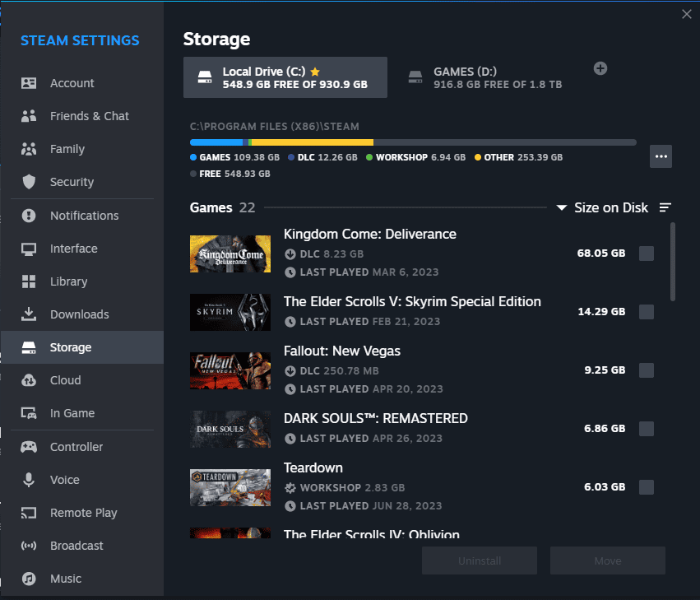Click the Remote Play cast icon

click(29, 513)
